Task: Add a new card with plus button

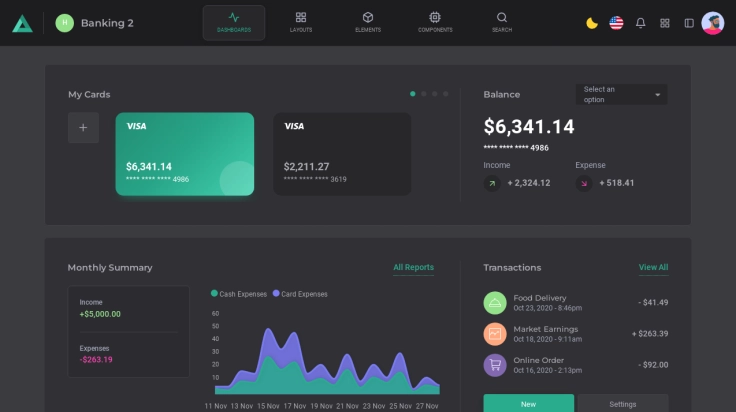Action: 83,127
